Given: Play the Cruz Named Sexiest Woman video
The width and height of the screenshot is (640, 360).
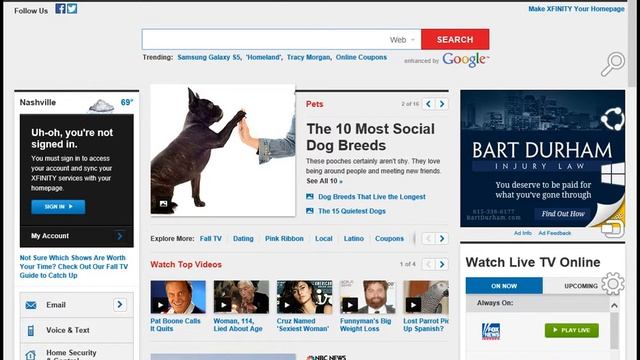Looking at the screenshot, I should [x=287, y=304].
